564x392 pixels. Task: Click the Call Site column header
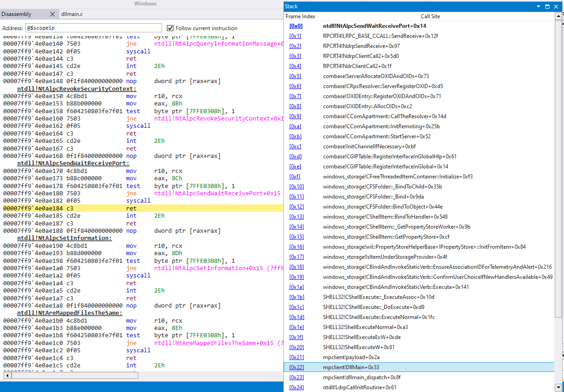click(x=430, y=16)
